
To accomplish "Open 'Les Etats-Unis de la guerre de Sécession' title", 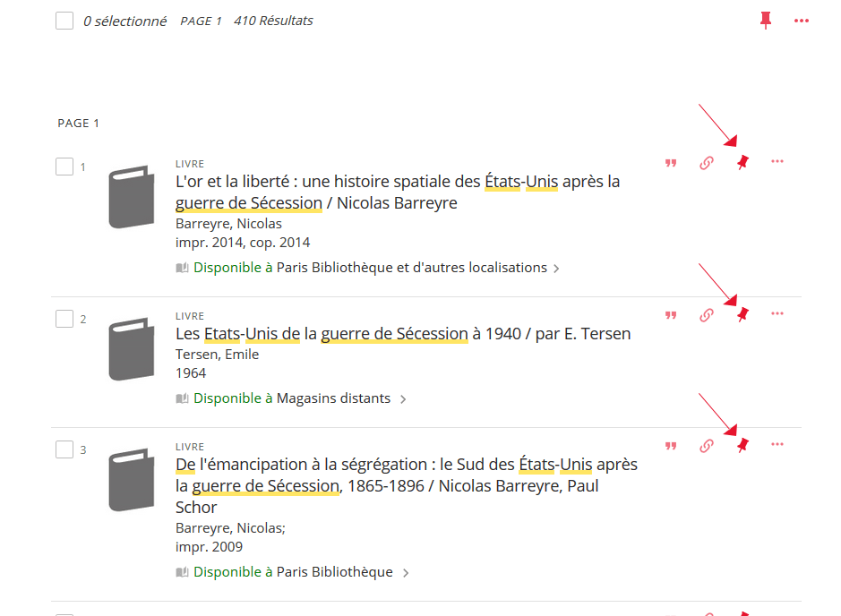I will 403,334.
